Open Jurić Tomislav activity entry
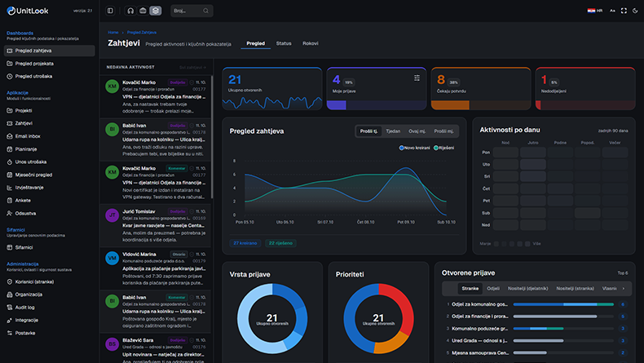This screenshot has width=644, height=363. [x=155, y=225]
